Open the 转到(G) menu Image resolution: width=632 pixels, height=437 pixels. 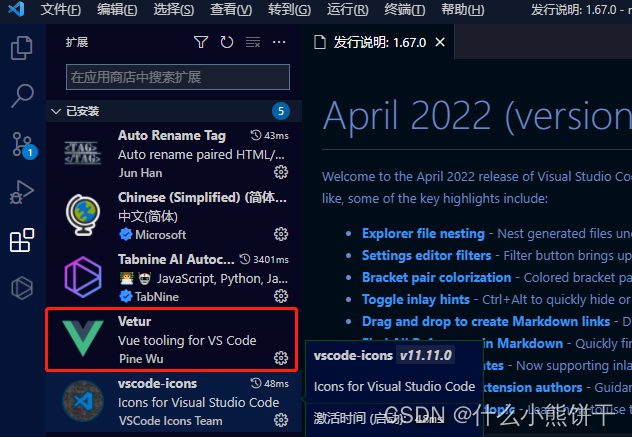[289, 9]
